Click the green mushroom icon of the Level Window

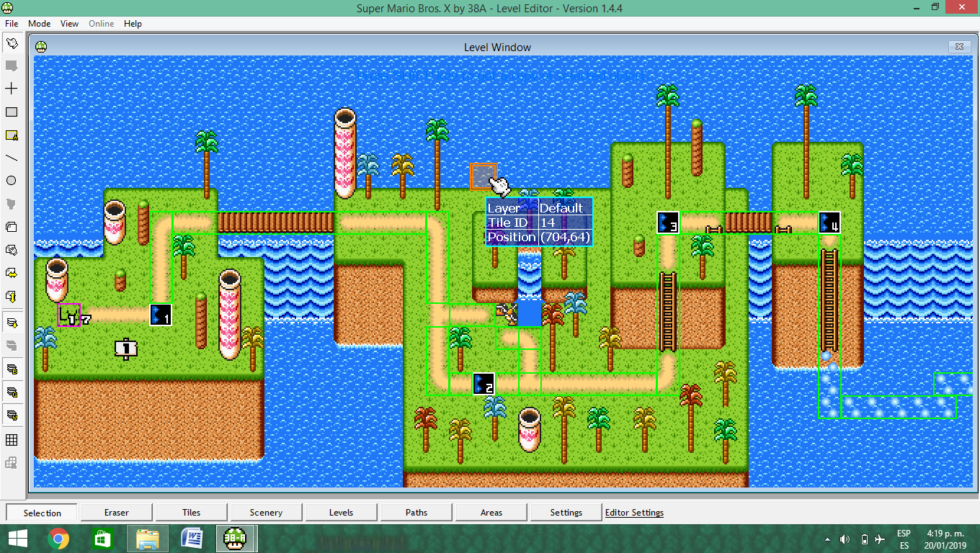pyautogui.click(x=42, y=46)
